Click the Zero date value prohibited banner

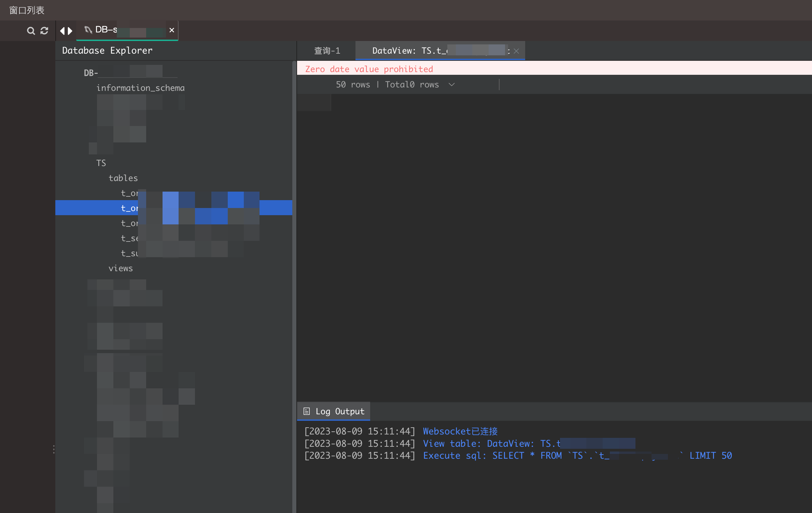point(369,69)
